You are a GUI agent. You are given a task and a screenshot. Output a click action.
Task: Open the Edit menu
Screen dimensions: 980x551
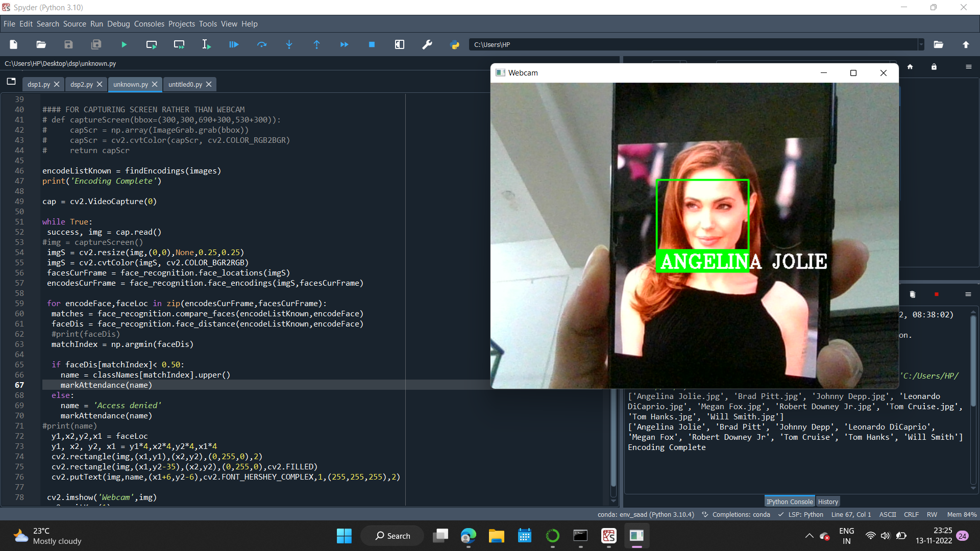pos(26,24)
